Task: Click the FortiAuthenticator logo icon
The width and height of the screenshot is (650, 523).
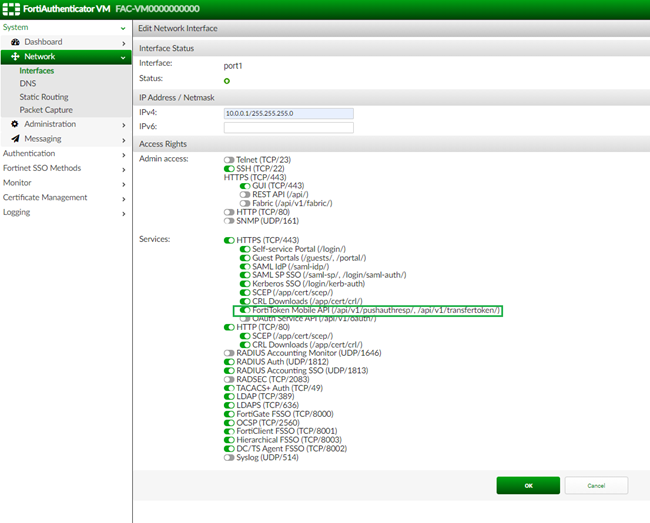Action: [11, 8]
